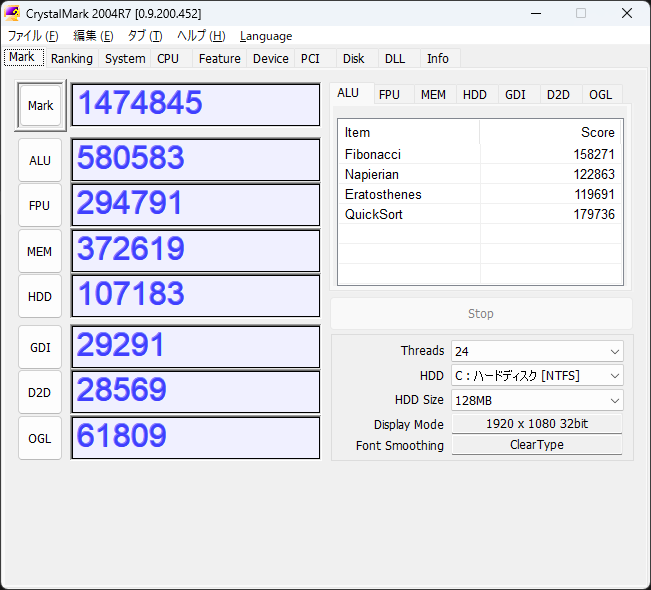Click the Stop button
Screen dimensions: 651x590
(x=481, y=313)
